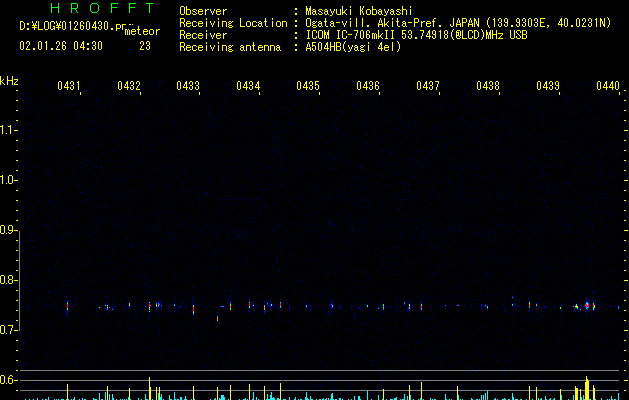Click the date stamp 02.01.26 04:30

61,46
